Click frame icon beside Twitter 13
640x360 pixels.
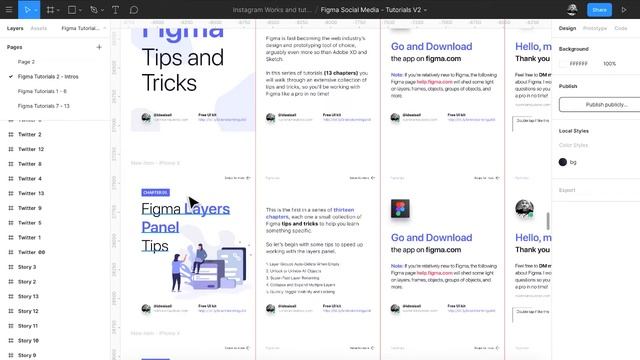pyautogui.click(x=11, y=193)
